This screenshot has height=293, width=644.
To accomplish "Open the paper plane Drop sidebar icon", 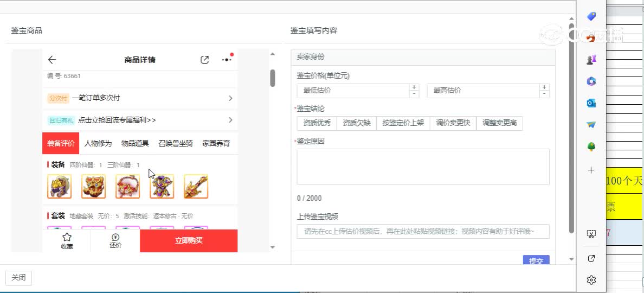I will coord(591,124).
